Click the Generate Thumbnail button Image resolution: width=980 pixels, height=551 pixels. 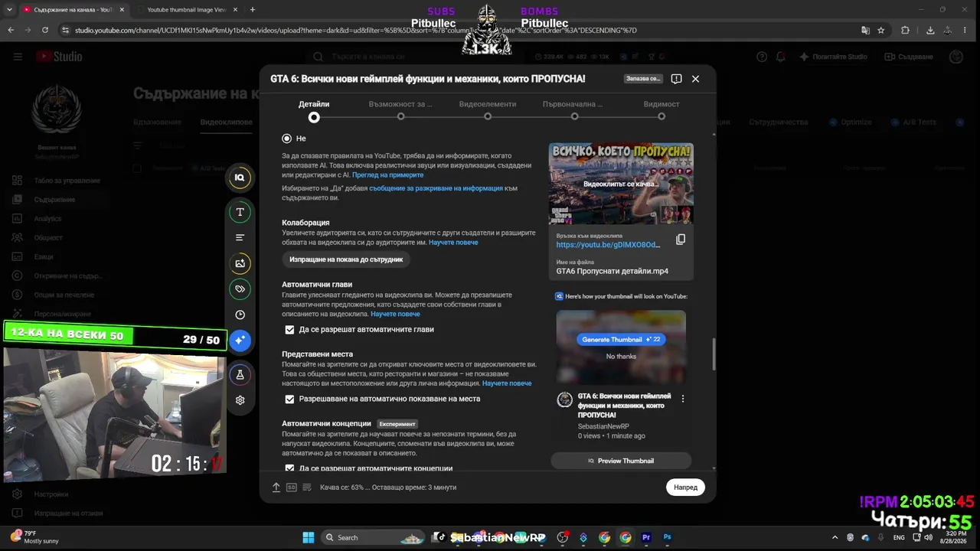[621, 340]
